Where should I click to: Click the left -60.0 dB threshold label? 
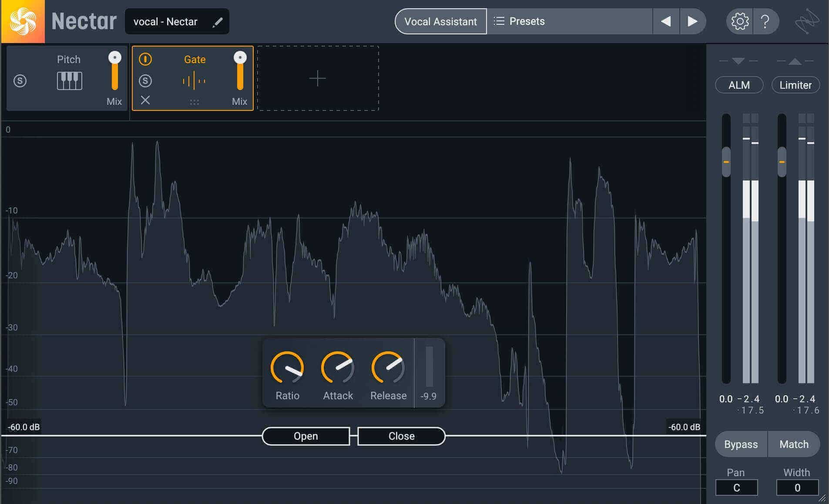pyautogui.click(x=23, y=427)
